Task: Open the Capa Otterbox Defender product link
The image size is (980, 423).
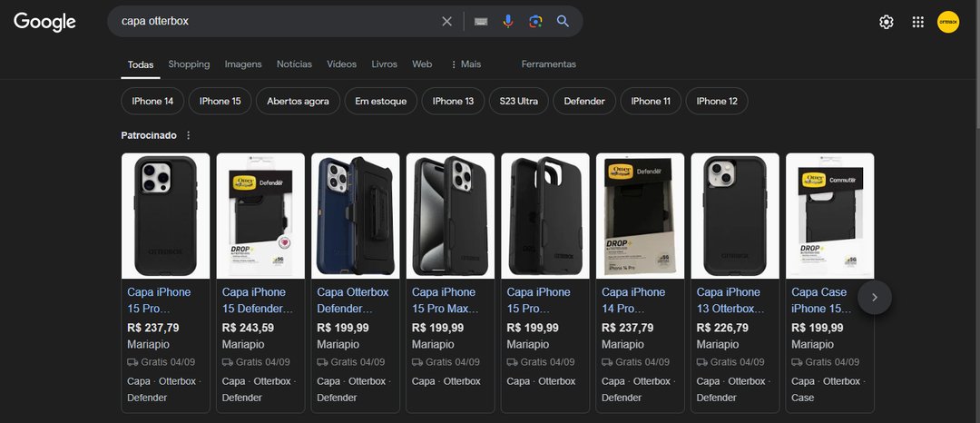Action: pos(353,300)
